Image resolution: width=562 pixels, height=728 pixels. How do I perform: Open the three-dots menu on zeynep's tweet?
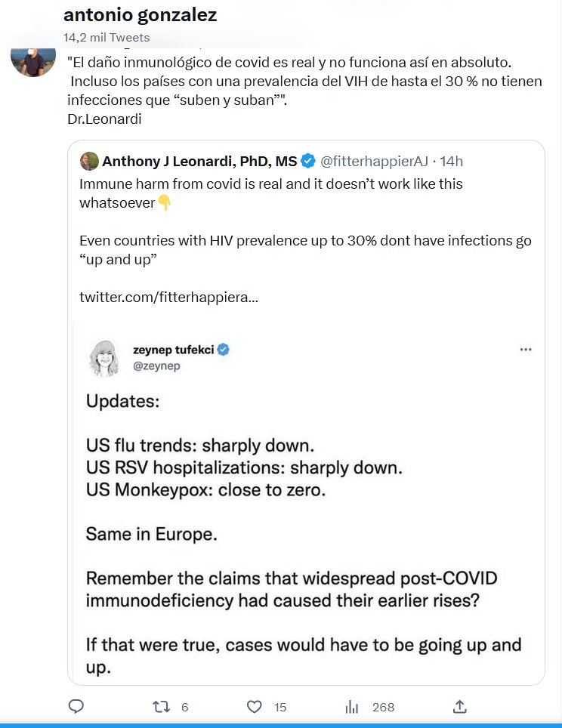(526, 350)
